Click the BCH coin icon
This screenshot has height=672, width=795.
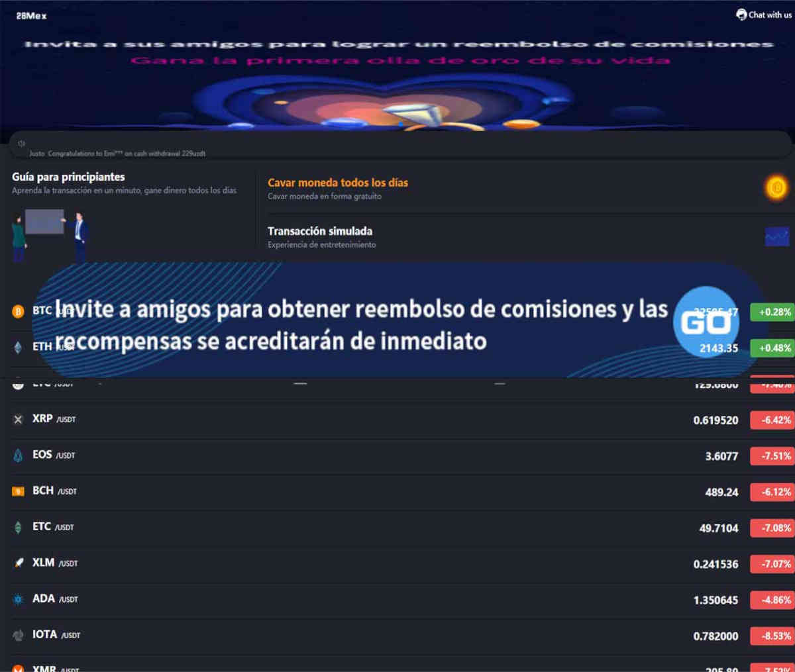click(19, 491)
